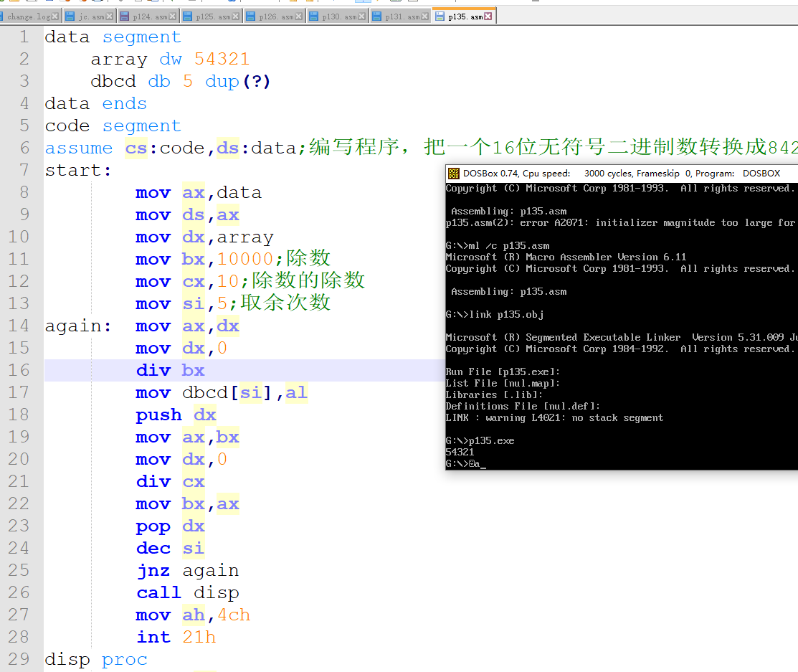Click the value 54321 on line 2
The image size is (798, 672).
point(222,59)
